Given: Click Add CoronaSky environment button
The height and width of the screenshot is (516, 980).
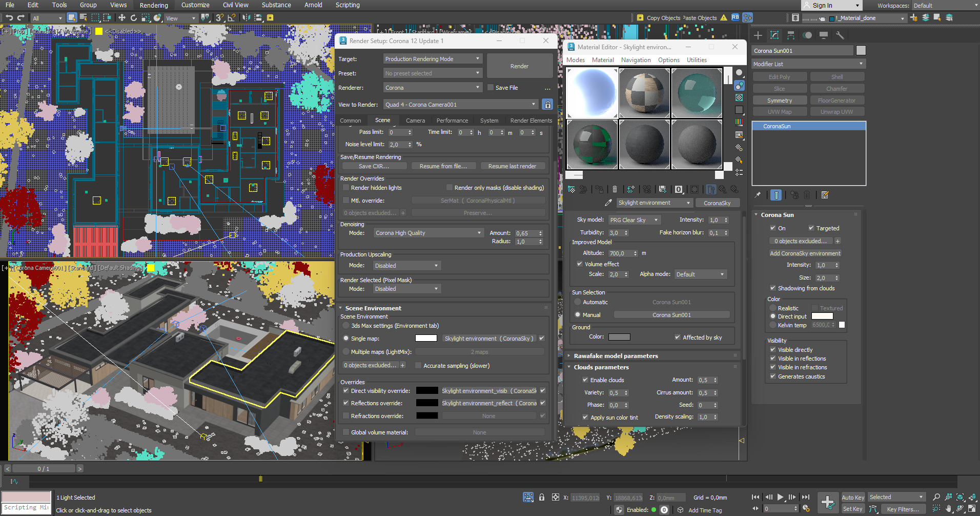Looking at the screenshot, I should (x=805, y=253).
